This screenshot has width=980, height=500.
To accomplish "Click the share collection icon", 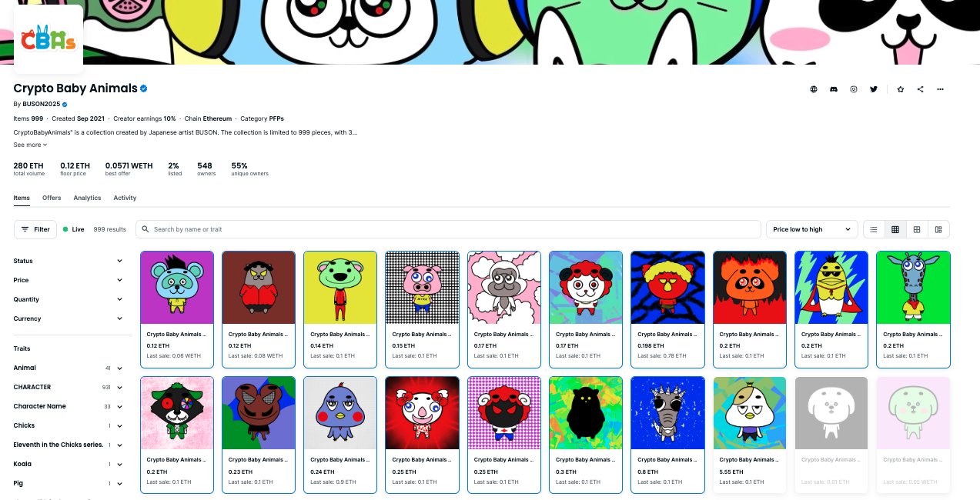I will coord(921,89).
